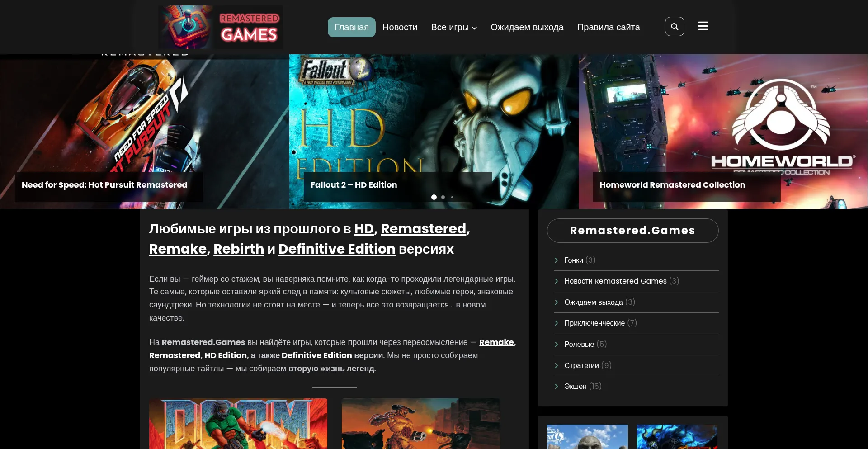The image size is (868, 449).
Task: Click the Remastered Games logo
Action: point(221,27)
